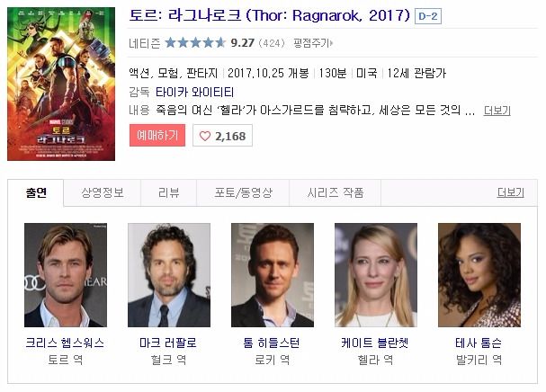This screenshot has height=392, width=546.
Task: Click the 예매하기 booking button
Action: click(x=157, y=135)
